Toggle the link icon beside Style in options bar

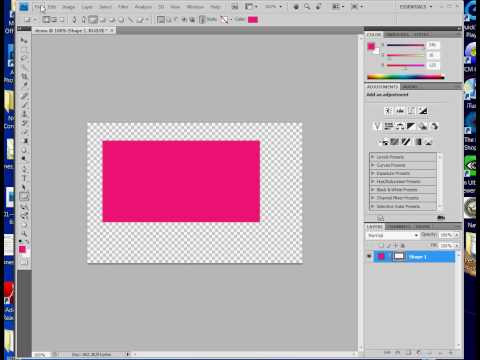(x=202, y=20)
